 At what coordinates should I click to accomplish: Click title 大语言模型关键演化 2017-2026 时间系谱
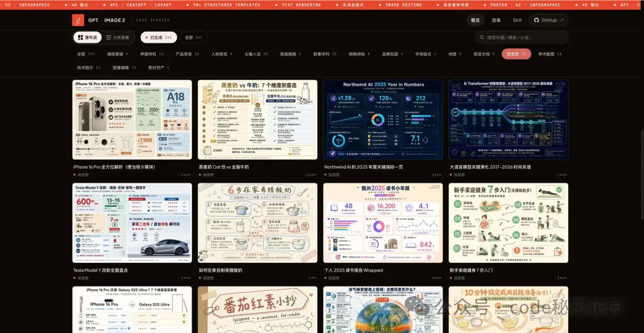click(x=490, y=167)
